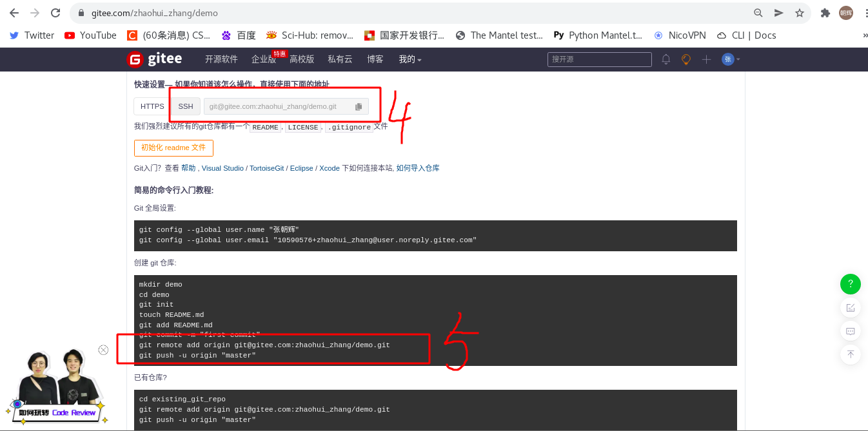
Task: Select the SSH tab
Action: pos(186,106)
